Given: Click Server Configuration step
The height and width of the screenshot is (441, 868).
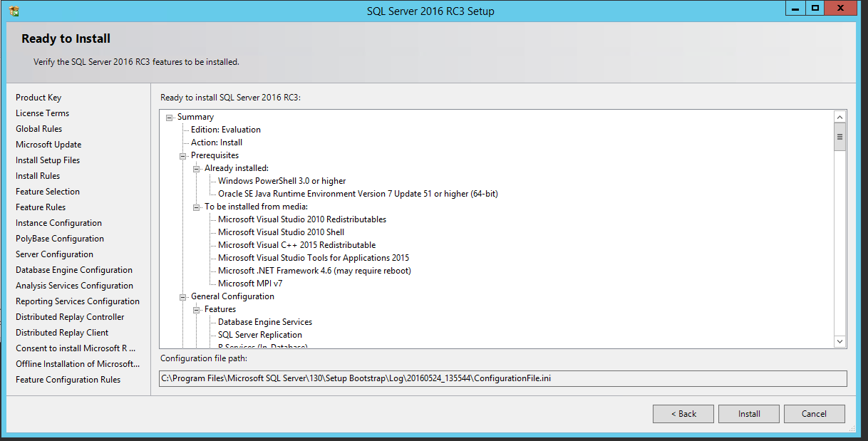Looking at the screenshot, I should [x=55, y=254].
